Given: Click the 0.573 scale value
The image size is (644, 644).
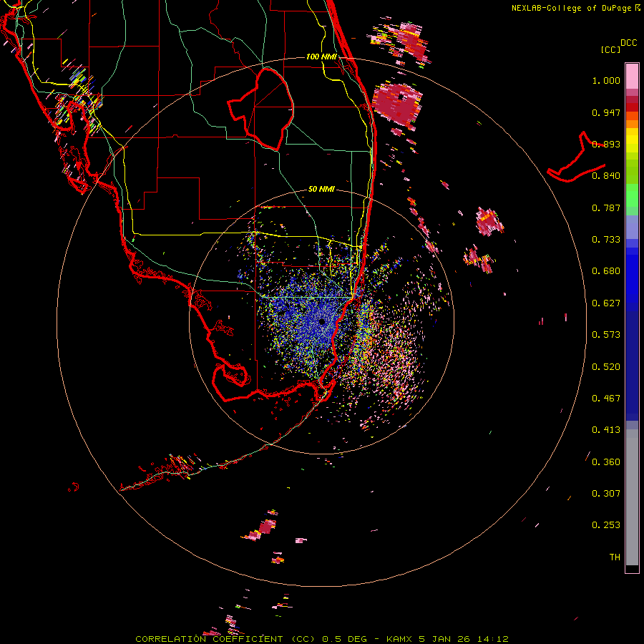Looking at the screenshot, I should (x=606, y=335).
